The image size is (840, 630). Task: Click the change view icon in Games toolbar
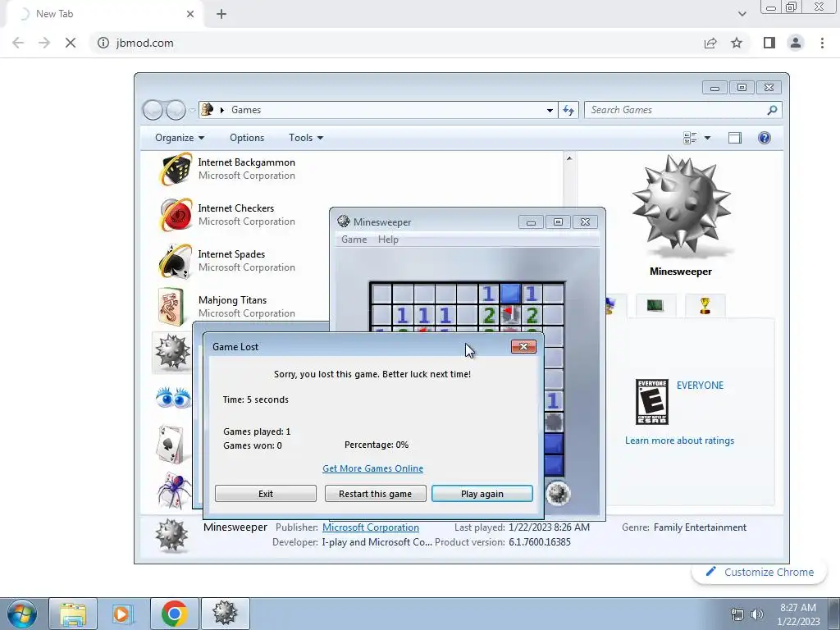coord(690,138)
